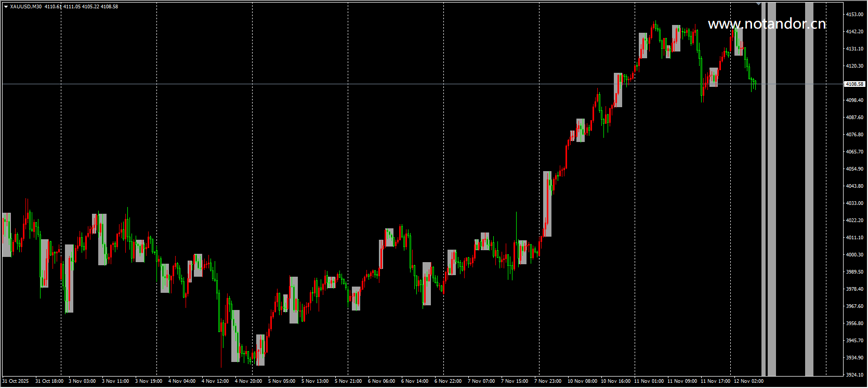Open the chart menu dropdown arrow beside XAUUSD
The width and height of the screenshot is (868, 388).
click(x=6, y=7)
